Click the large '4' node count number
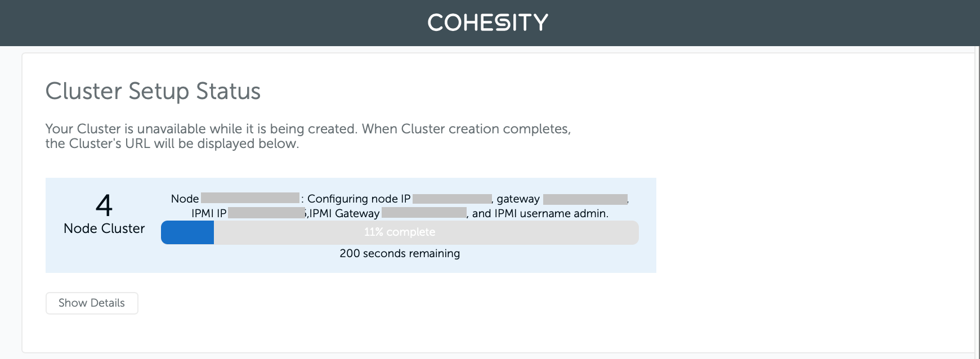Screen dimensions: 980x359 104,205
